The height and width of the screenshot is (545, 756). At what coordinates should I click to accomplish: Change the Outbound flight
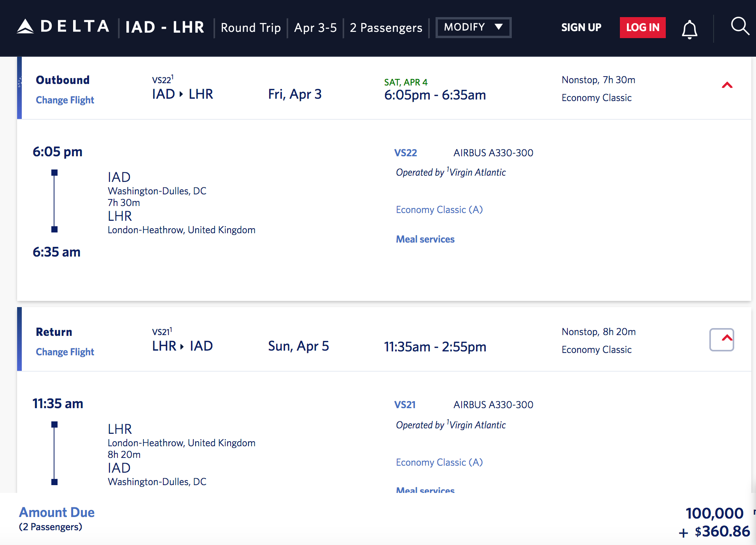pos(65,100)
